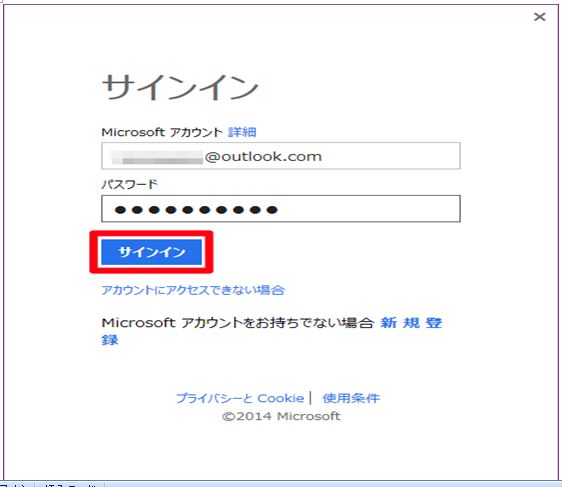Click the large サインイン heading
Screen dimensions: 562x487
tap(180, 87)
